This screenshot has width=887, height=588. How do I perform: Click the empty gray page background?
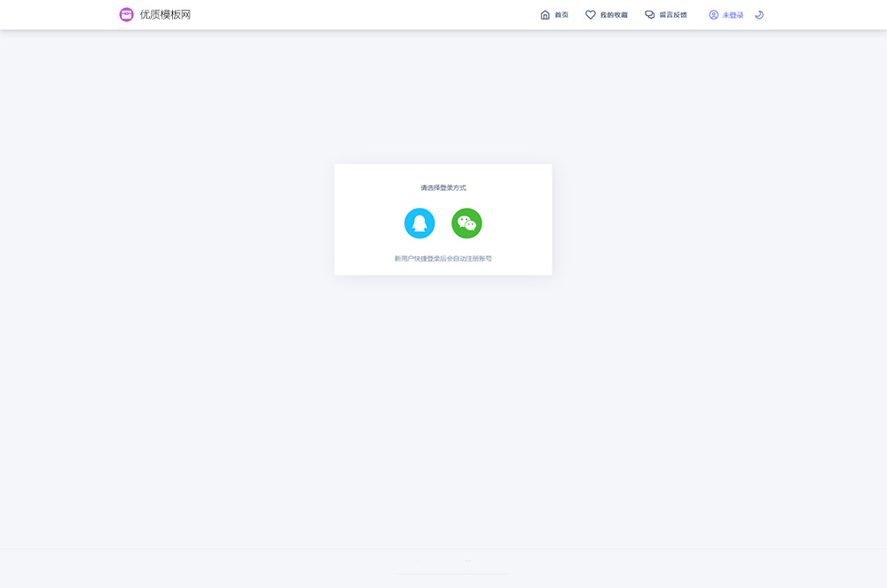177,355
